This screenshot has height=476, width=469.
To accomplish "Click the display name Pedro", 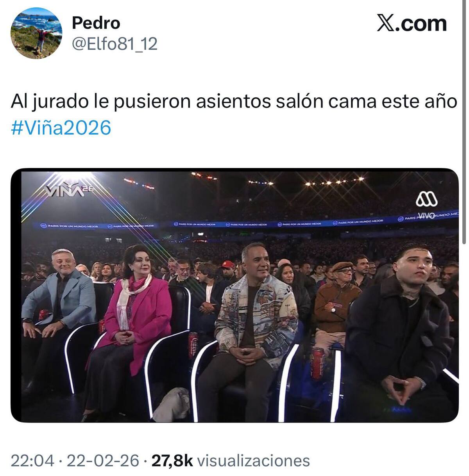I will coord(96,23).
